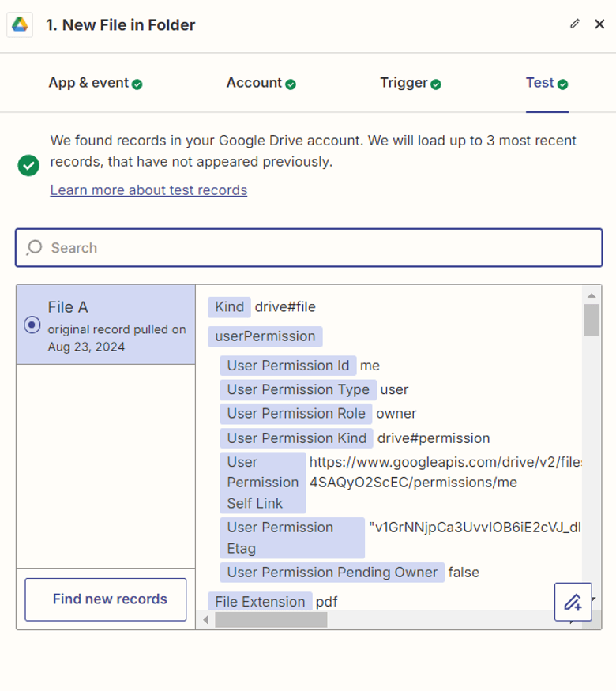Focus the Search records input field

click(316, 248)
